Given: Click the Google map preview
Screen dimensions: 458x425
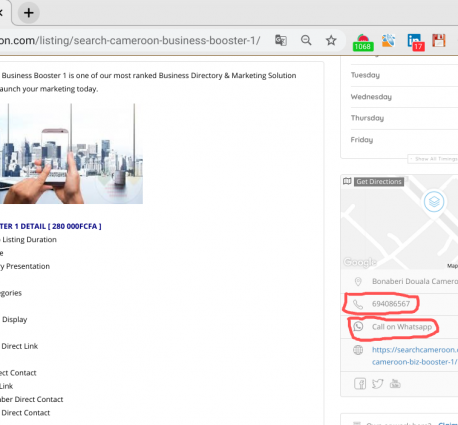Looking at the screenshot, I should coord(399,222).
